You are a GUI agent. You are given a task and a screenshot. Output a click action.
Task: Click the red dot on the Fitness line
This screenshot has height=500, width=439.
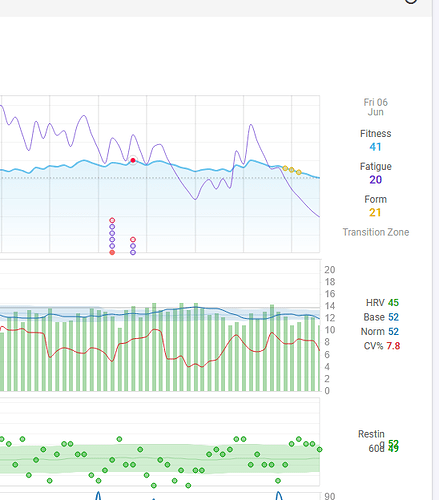tap(133, 160)
